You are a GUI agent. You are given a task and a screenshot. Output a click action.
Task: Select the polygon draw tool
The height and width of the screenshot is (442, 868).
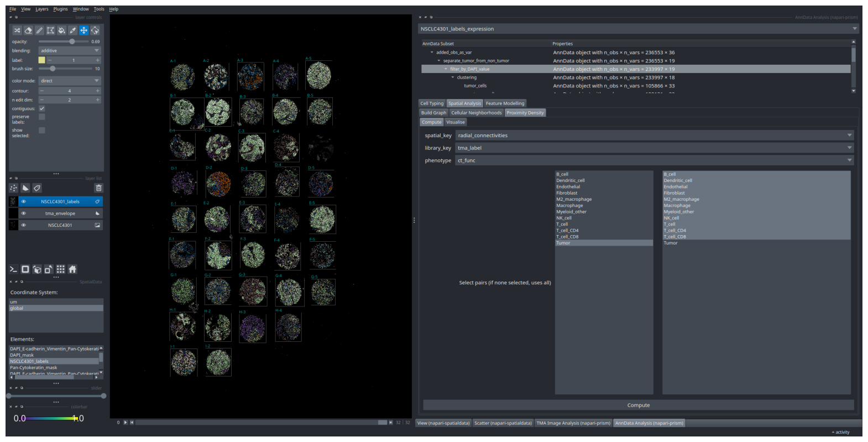[50, 30]
